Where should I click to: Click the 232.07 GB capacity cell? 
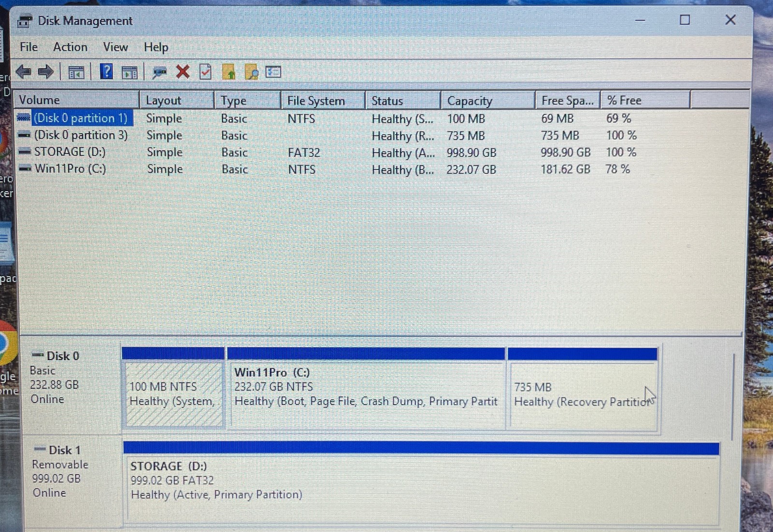click(x=472, y=169)
